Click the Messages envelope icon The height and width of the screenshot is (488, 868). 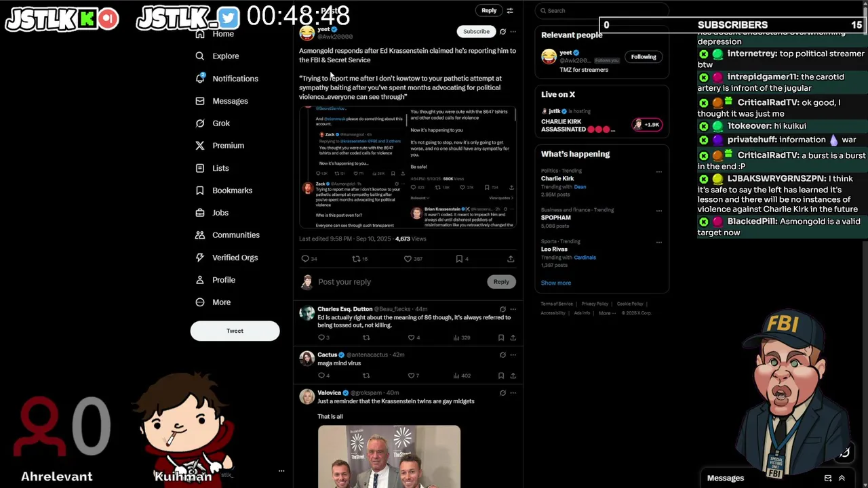200,101
